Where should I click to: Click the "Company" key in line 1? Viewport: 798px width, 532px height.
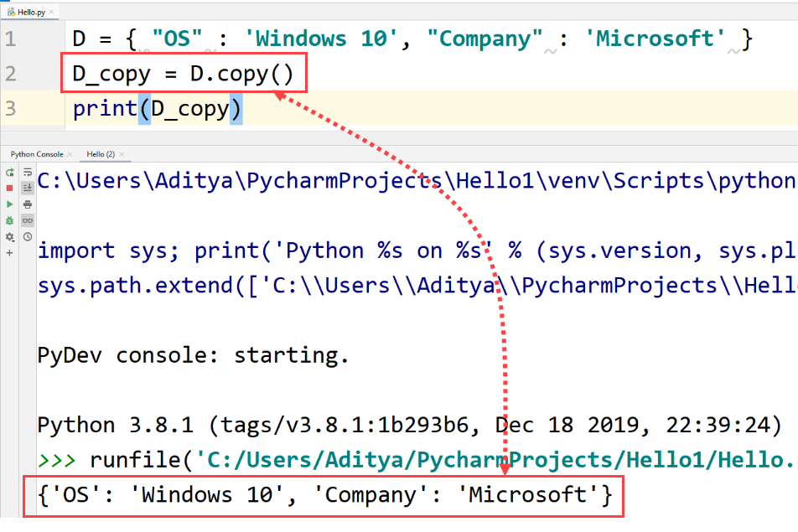click(x=485, y=39)
